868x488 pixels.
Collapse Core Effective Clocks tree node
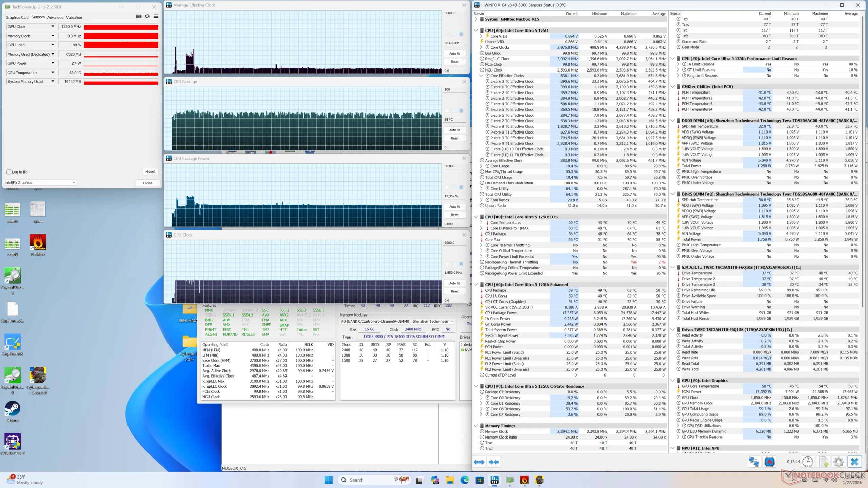point(481,76)
